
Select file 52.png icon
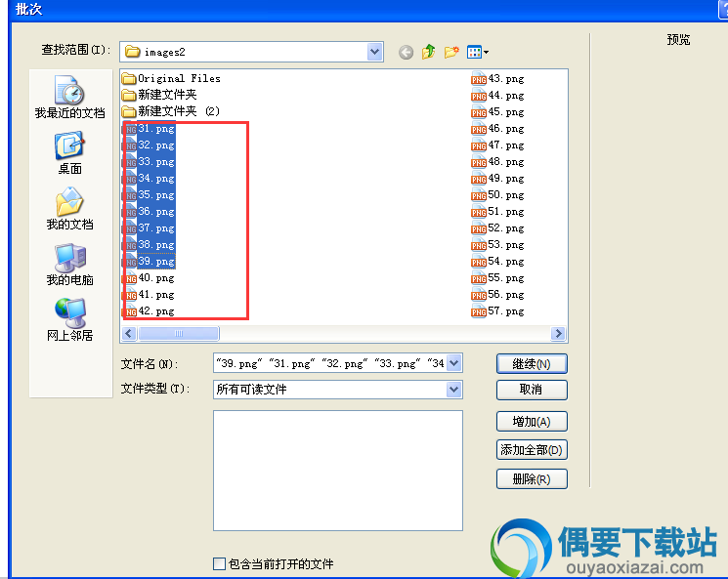point(479,228)
